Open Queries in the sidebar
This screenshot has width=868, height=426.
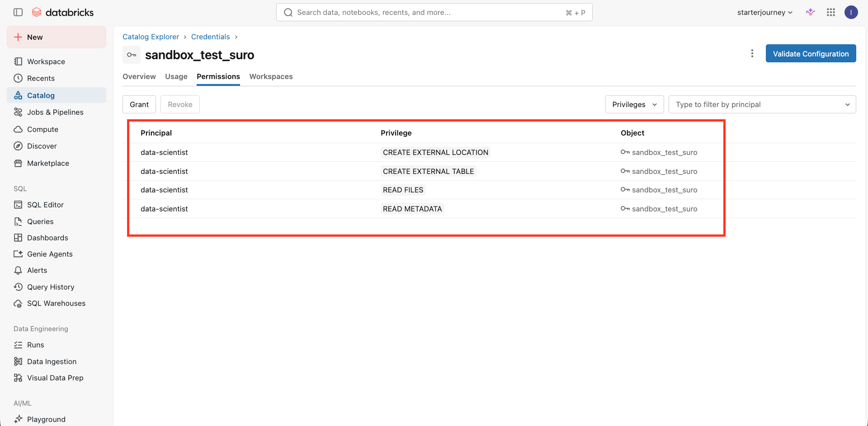coord(57,221)
